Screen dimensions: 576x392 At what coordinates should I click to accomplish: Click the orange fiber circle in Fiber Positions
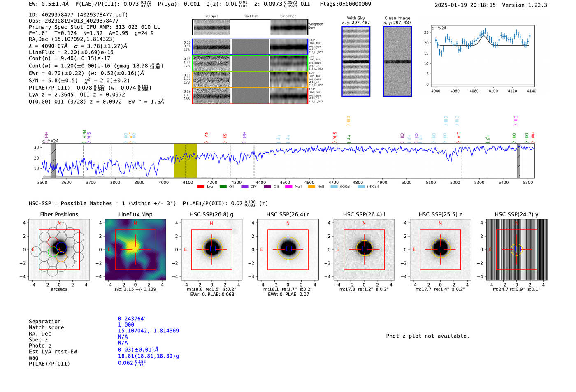pyautogui.click(x=60, y=257)
